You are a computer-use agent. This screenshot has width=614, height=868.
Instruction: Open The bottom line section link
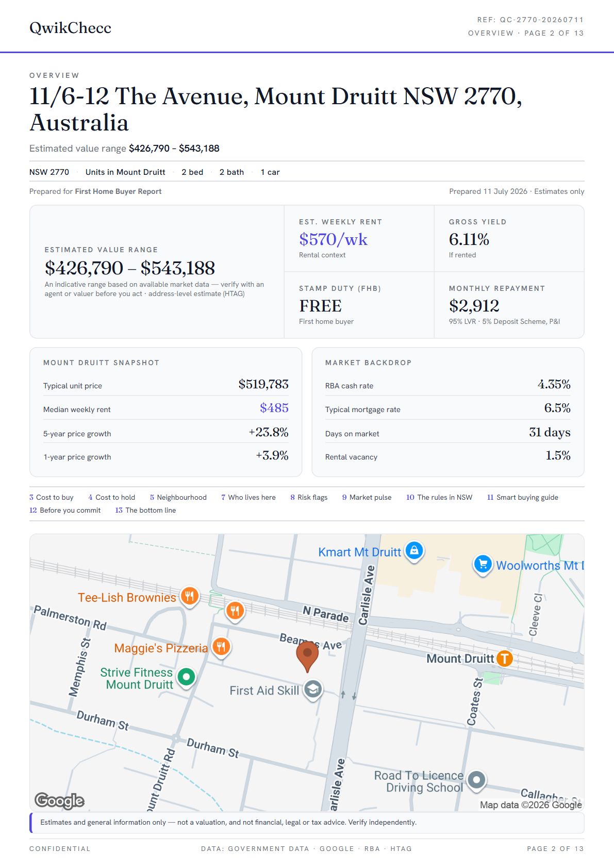coord(145,510)
